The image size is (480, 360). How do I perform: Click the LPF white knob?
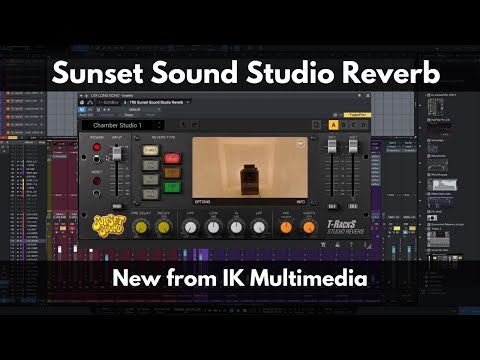point(259,228)
